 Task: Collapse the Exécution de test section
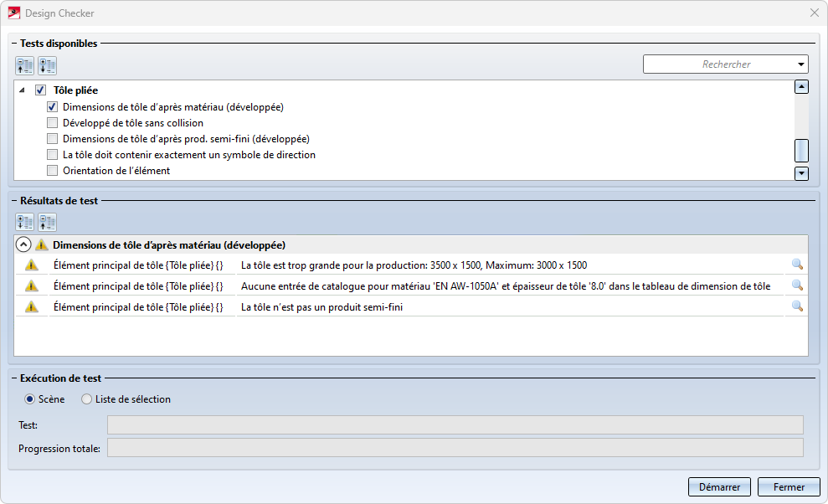click(14, 378)
